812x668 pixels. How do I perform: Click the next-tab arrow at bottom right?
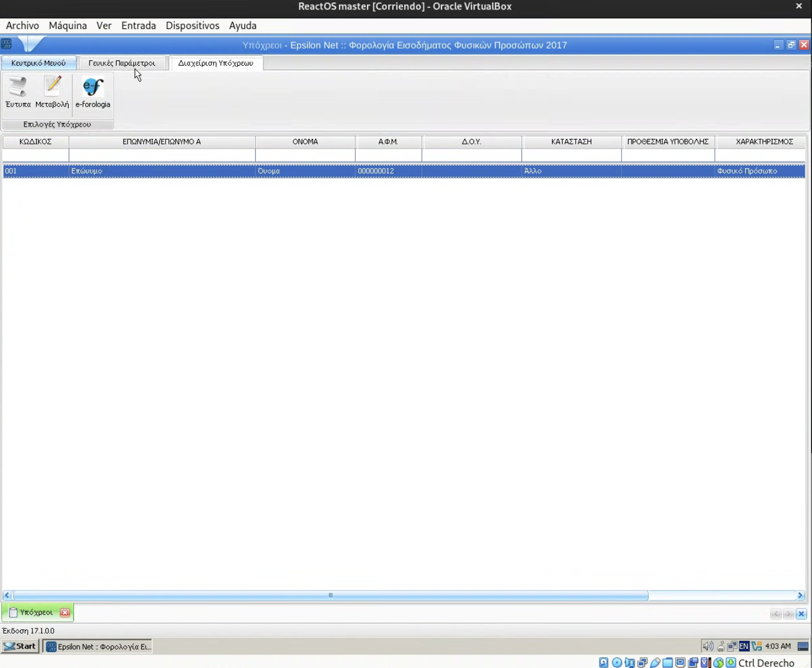[788, 614]
